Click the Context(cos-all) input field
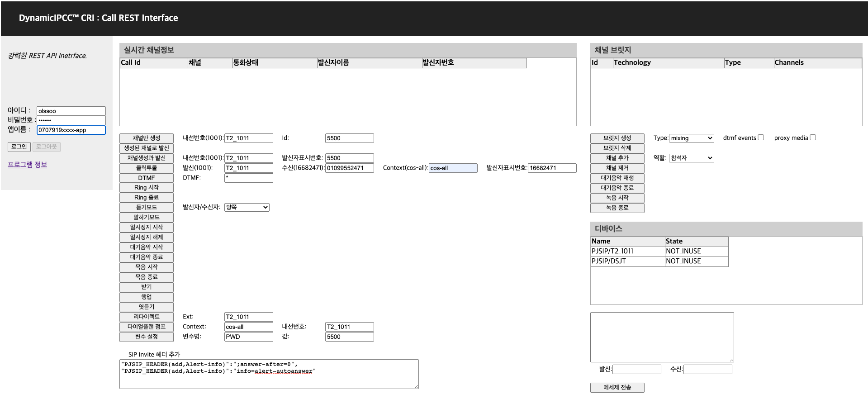 pyautogui.click(x=453, y=168)
